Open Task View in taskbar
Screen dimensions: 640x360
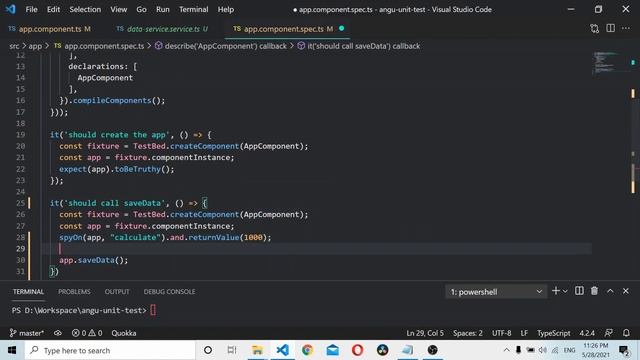(x=232, y=350)
